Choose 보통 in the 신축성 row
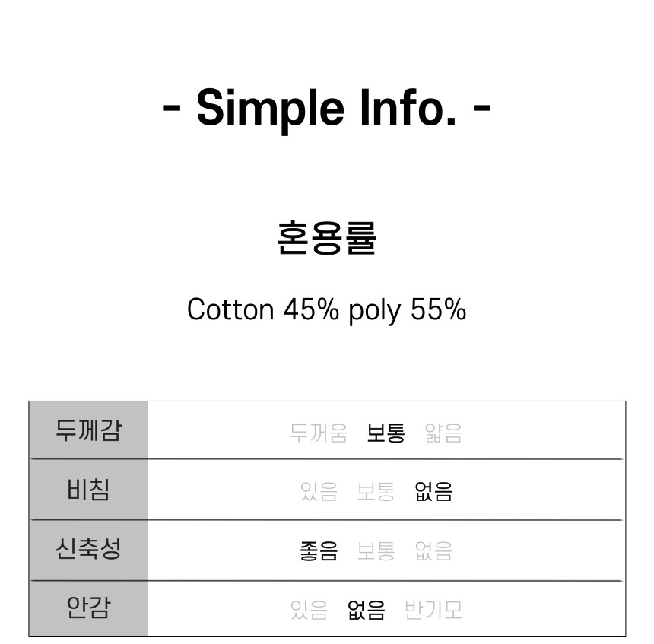This screenshot has width=654, height=644. coord(376,551)
